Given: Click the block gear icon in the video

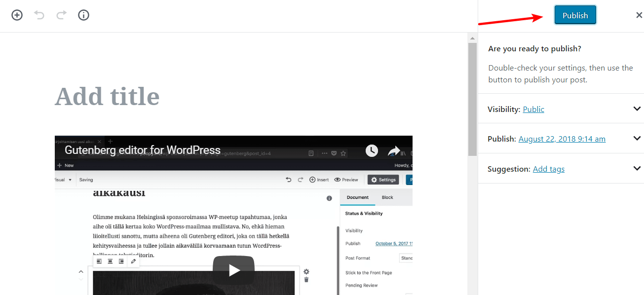Looking at the screenshot, I should [306, 271].
